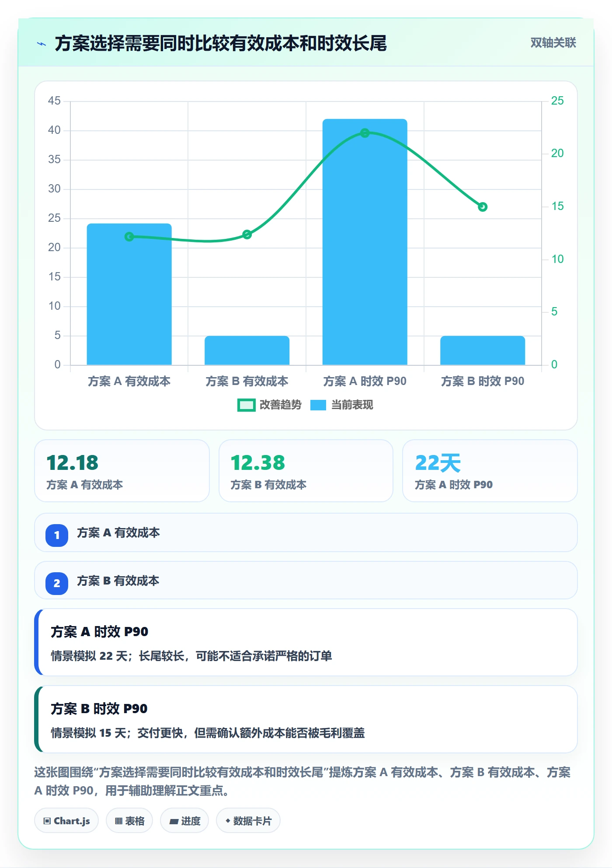Click the 表格 tag
Screen dimensions: 612x868
click(x=129, y=821)
